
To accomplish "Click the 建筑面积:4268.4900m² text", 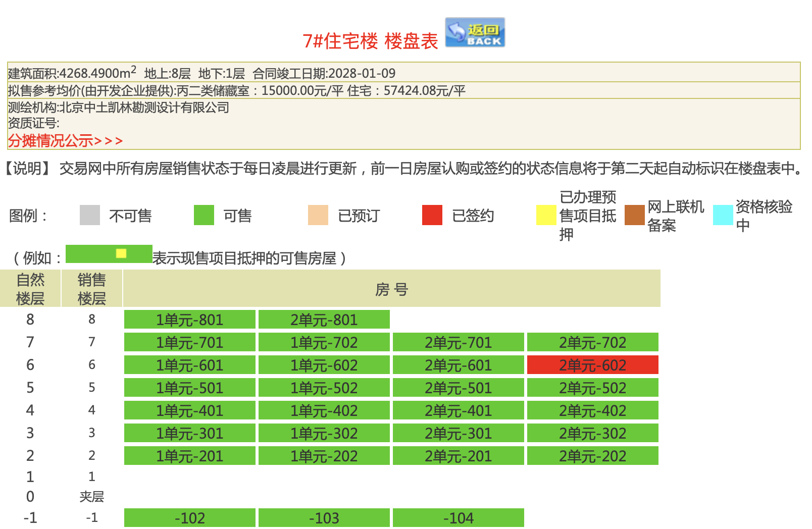I will point(72,72).
